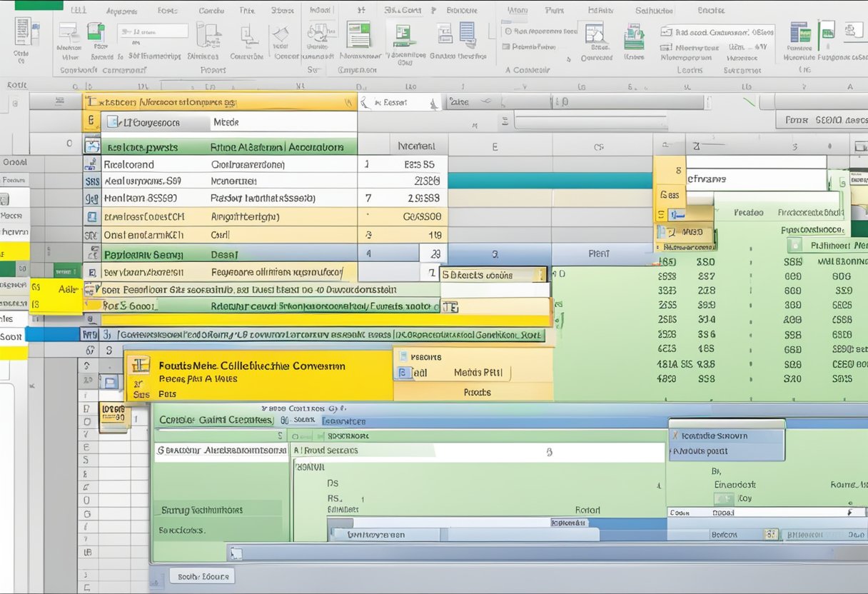Screen dimensions: 868x594
Task: Click the green chart icon above Ooes
Action: (x=633, y=36)
